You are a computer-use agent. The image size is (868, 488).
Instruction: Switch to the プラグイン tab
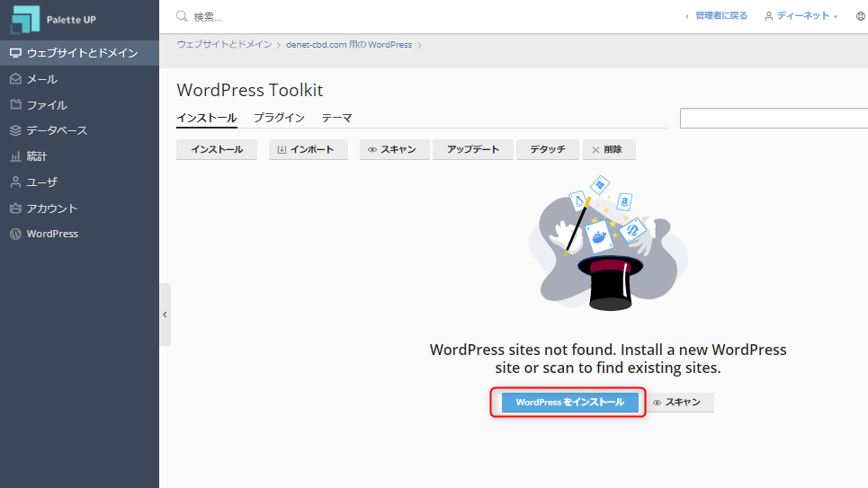(279, 118)
